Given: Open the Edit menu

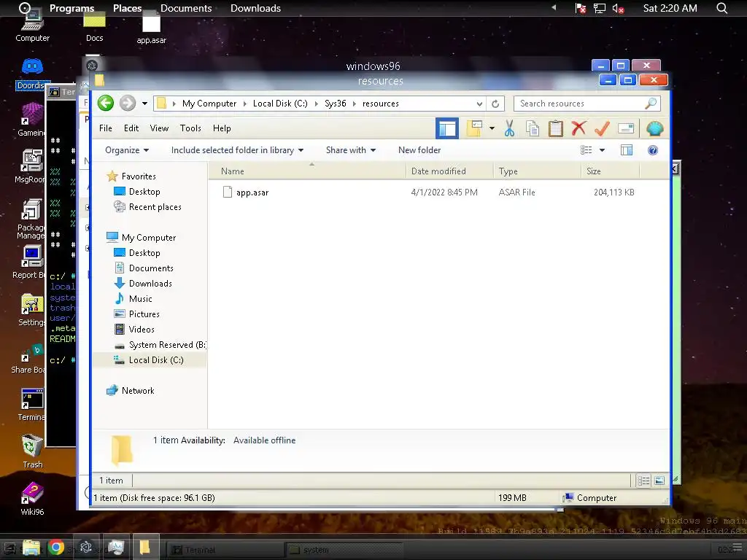Looking at the screenshot, I should coord(131,128).
